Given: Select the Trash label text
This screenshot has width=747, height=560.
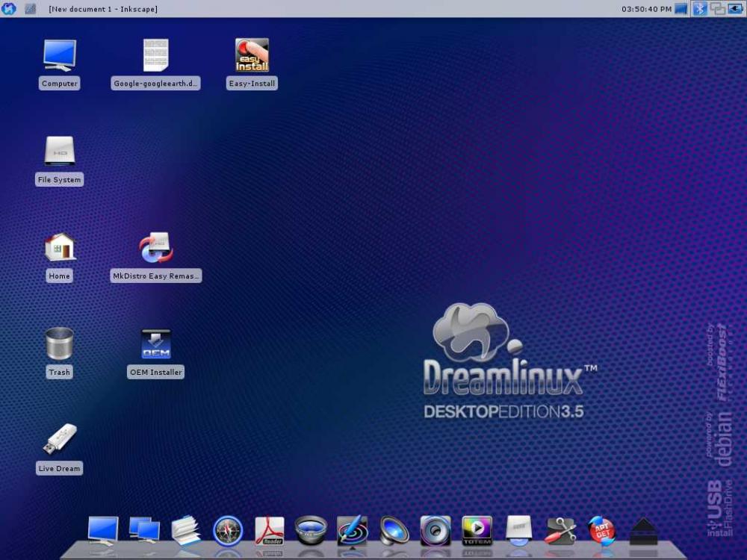Looking at the screenshot, I should tap(60, 372).
